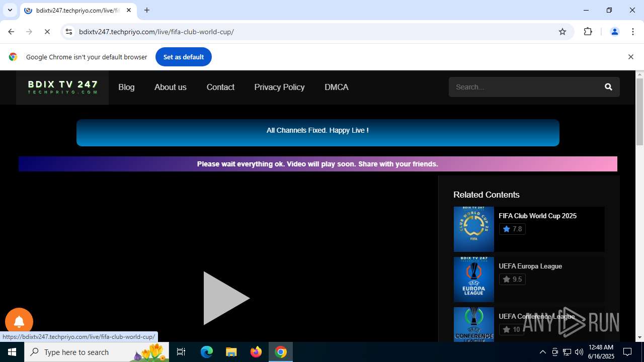Play the video with large play button

226,298
